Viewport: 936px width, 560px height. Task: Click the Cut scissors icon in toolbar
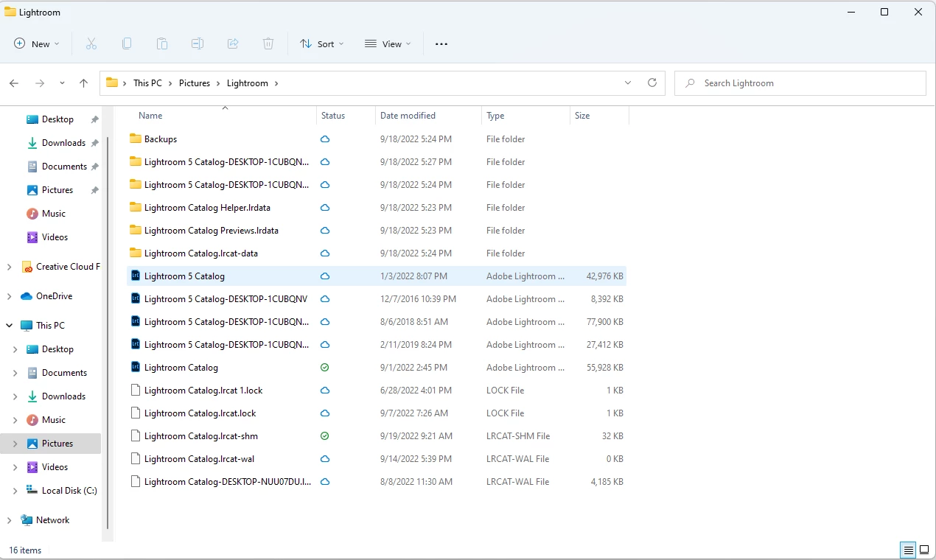(x=91, y=44)
